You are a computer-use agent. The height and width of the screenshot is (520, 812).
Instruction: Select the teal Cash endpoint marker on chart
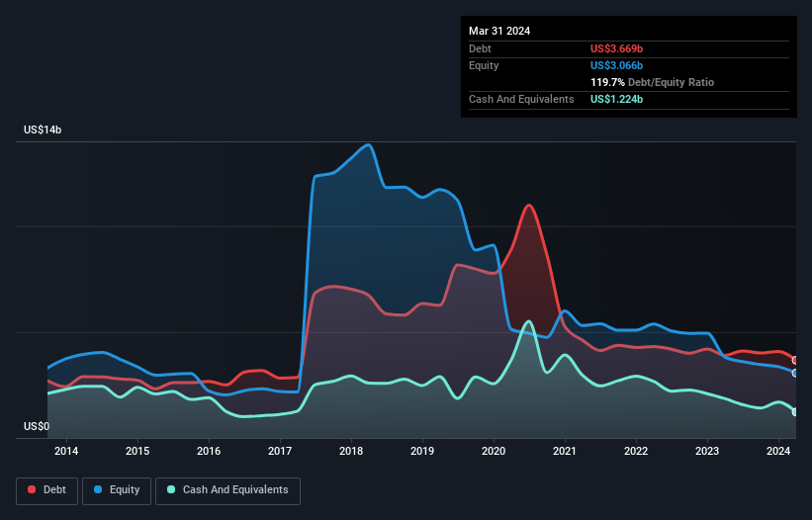pyautogui.click(x=795, y=412)
